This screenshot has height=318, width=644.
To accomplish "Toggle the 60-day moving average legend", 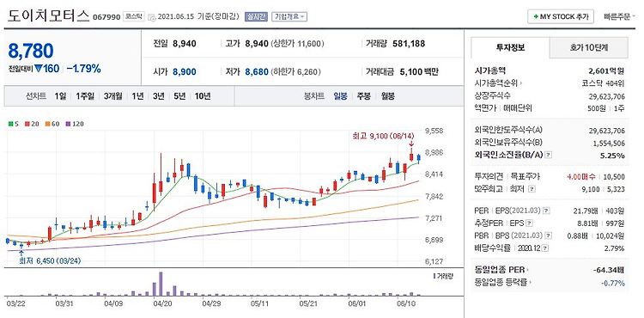I will coord(52,123).
